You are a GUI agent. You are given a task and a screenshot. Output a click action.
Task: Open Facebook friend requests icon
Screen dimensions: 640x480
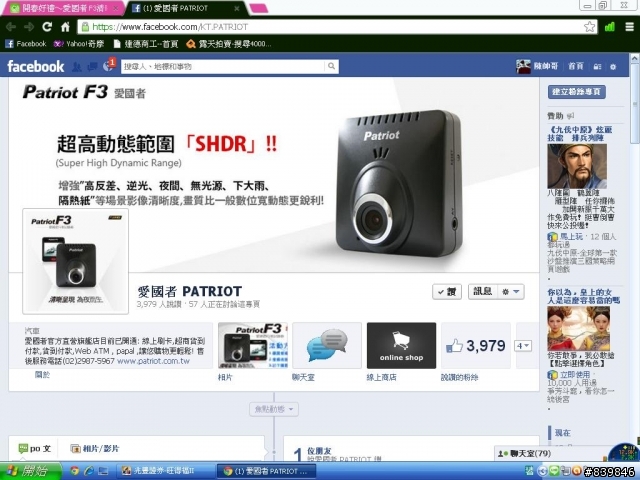coord(76,67)
